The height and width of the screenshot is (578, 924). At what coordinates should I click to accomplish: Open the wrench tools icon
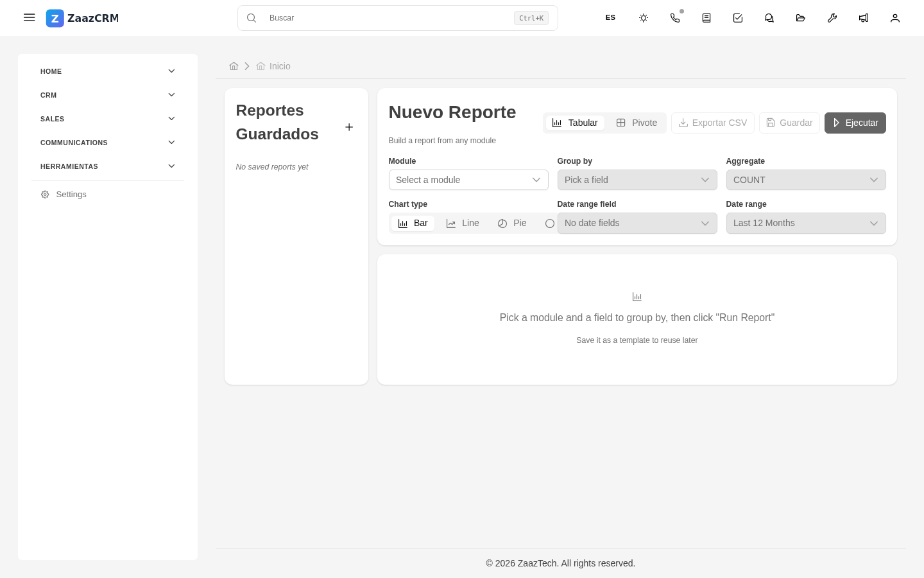click(x=832, y=18)
